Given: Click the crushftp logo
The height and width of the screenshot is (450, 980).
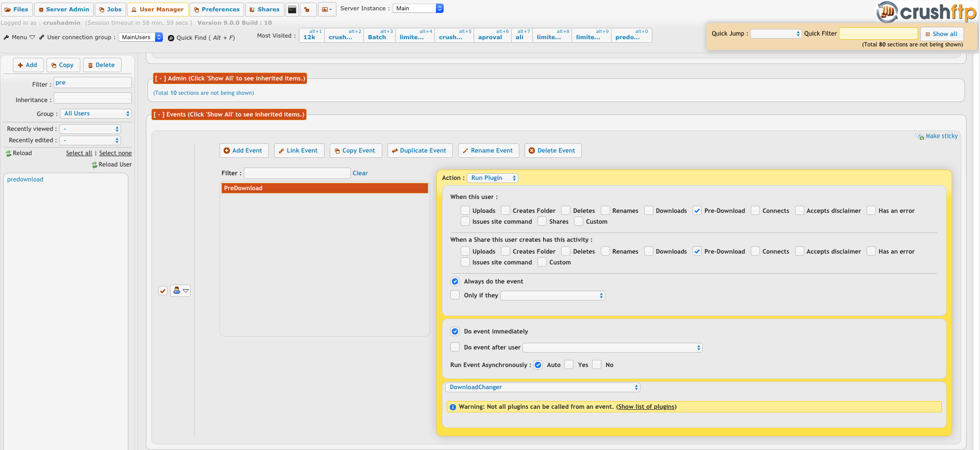Looking at the screenshot, I should click(x=926, y=11).
